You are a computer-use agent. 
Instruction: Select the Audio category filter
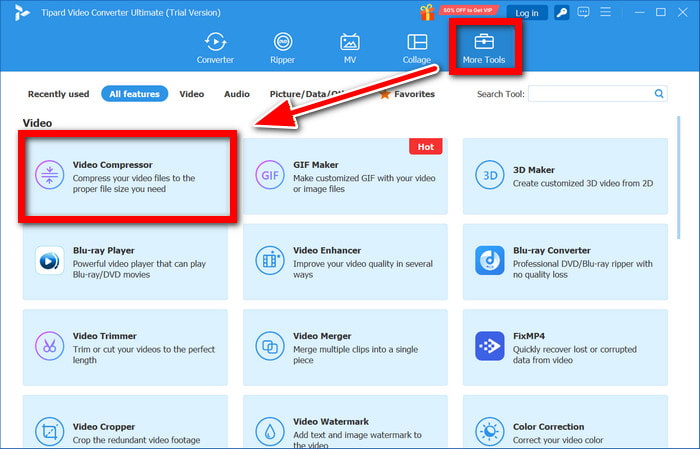tap(237, 94)
